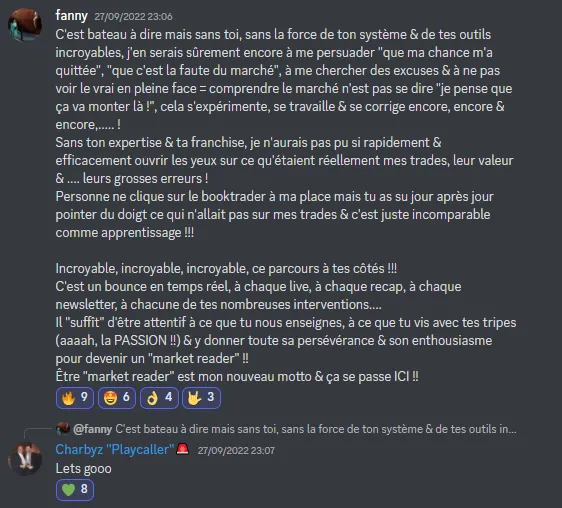Click the 27/09/2022 23:07 timestamp
The image size is (562, 508).
pyautogui.click(x=236, y=451)
